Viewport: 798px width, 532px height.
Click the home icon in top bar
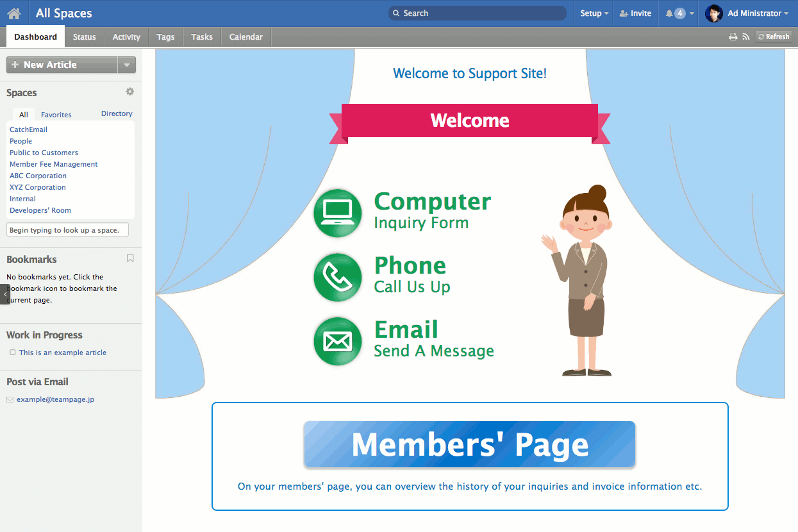tap(14, 13)
